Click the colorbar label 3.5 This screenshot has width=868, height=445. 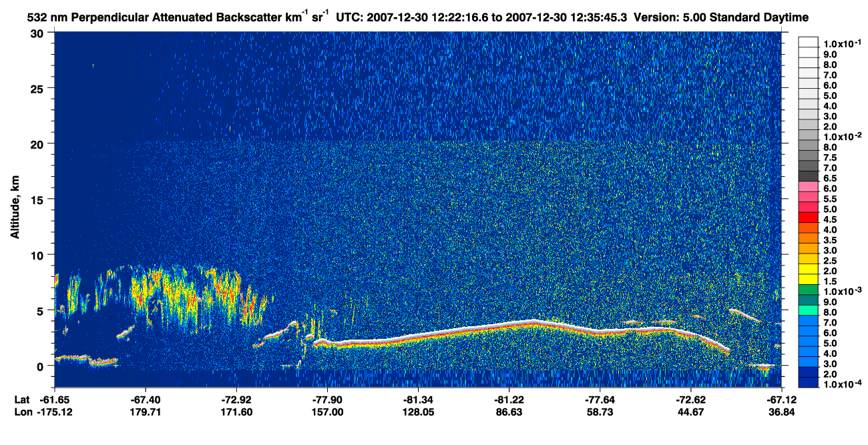(829, 240)
